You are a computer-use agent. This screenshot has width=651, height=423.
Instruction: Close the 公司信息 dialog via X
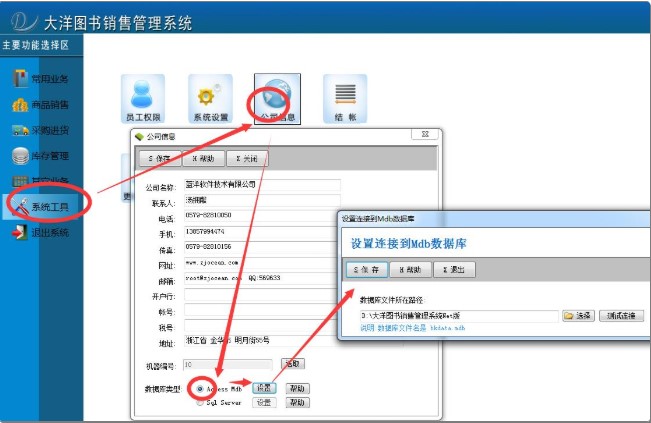point(425,134)
